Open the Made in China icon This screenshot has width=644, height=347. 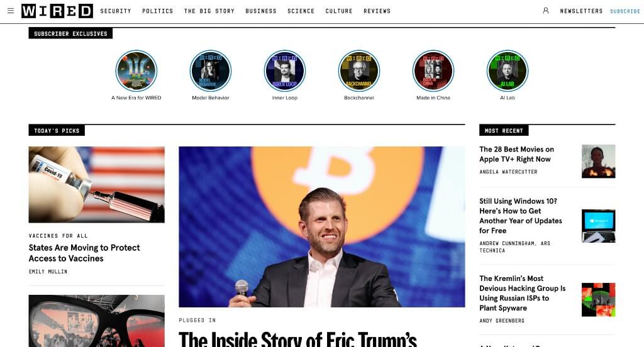433,70
